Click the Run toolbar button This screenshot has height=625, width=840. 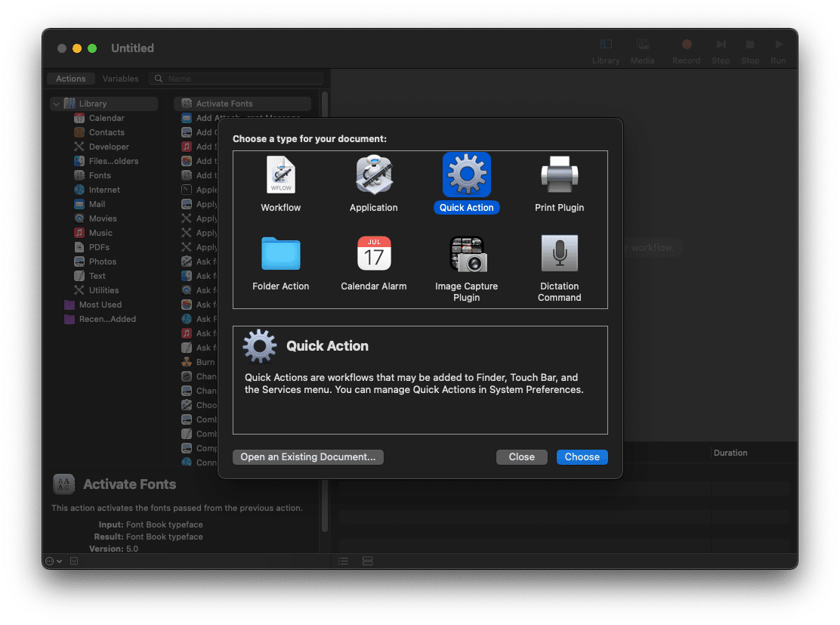coord(778,51)
